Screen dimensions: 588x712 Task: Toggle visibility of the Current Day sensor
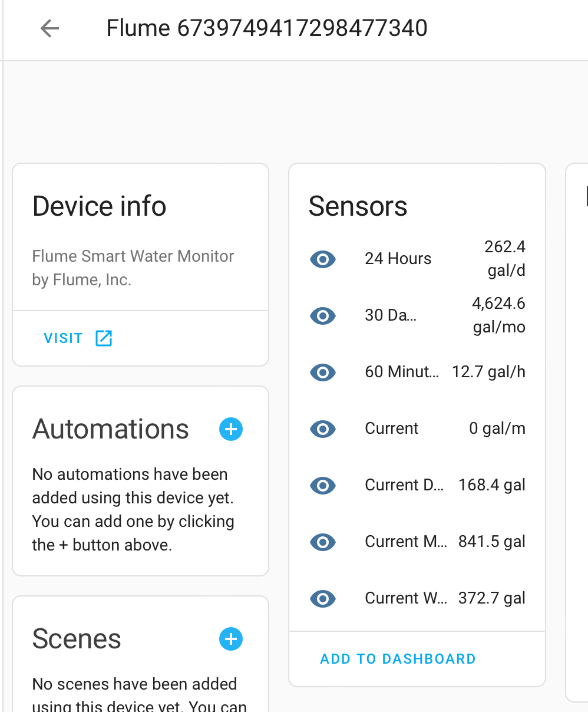(x=323, y=486)
